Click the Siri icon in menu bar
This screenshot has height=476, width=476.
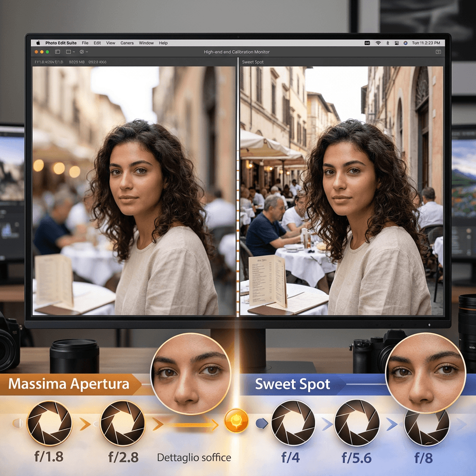pos(405,43)
